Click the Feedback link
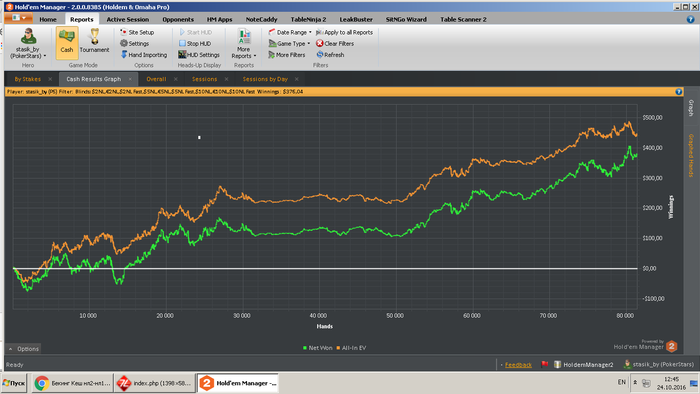700x394 pixels. [518, 365]
